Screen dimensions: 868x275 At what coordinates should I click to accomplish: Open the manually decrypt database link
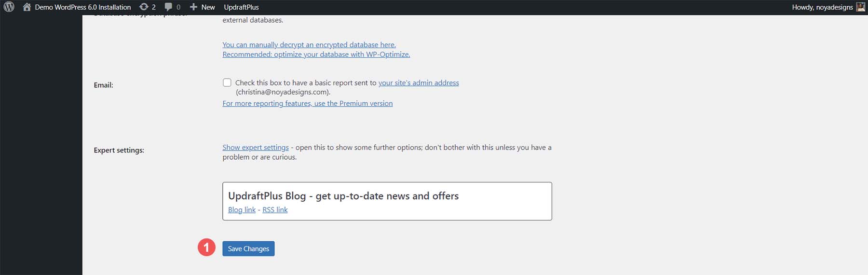(x=309, y=45)
